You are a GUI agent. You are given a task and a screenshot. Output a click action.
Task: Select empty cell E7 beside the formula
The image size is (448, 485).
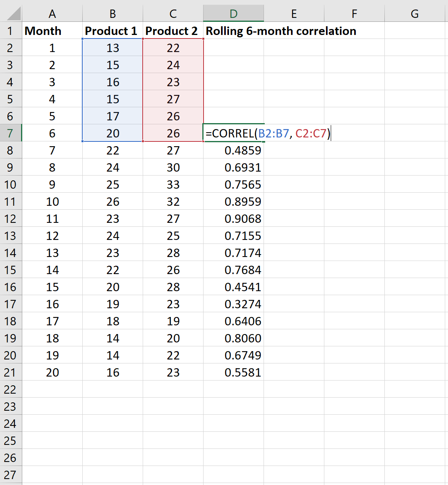point(294,133)
